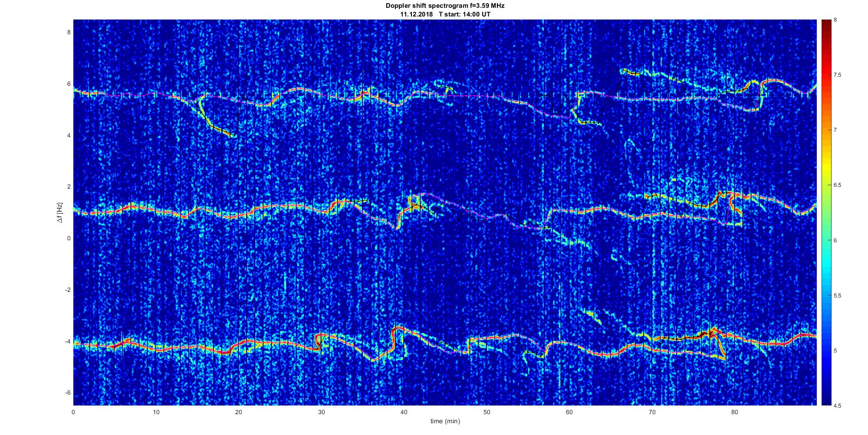Click the colorbar tick label '7.5'
868x435 pixels.
point(837,75)
